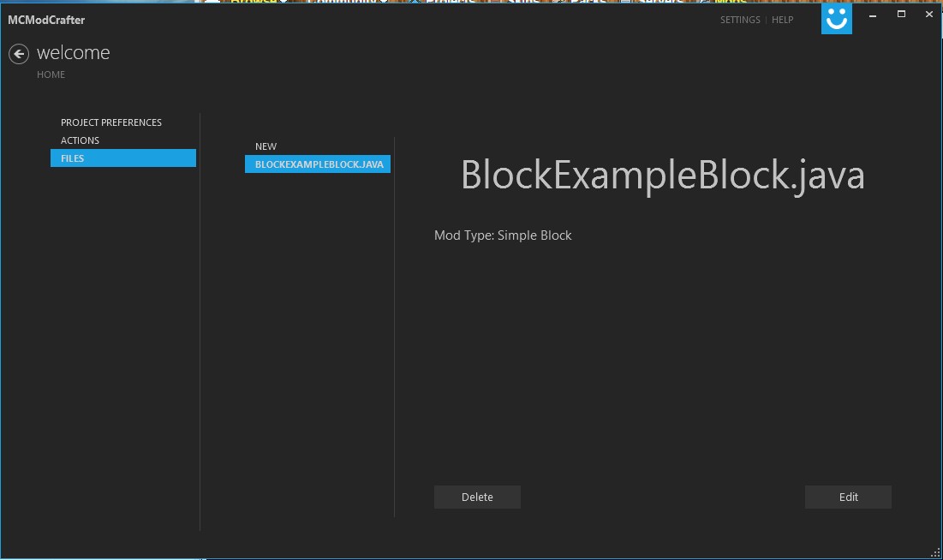The width and height of the screenshot is (943, 560).
Task: Switch to the ACTIONS section
Action: point(80,140)
